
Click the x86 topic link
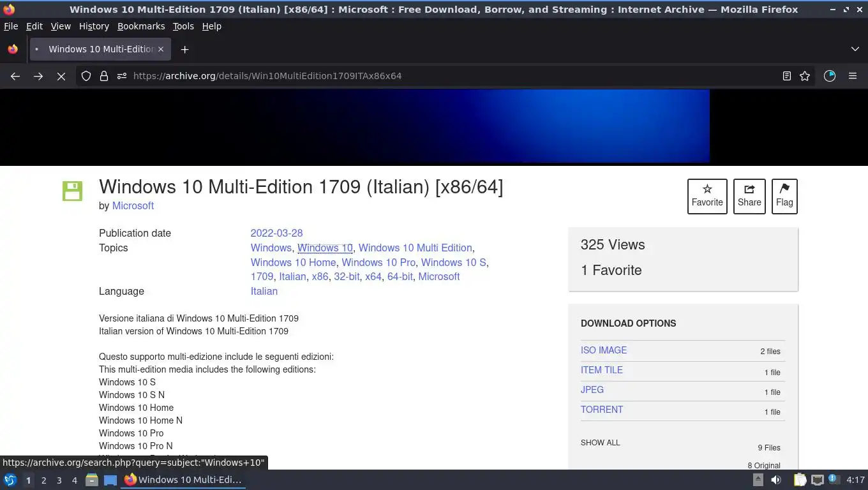click(320, 276)
